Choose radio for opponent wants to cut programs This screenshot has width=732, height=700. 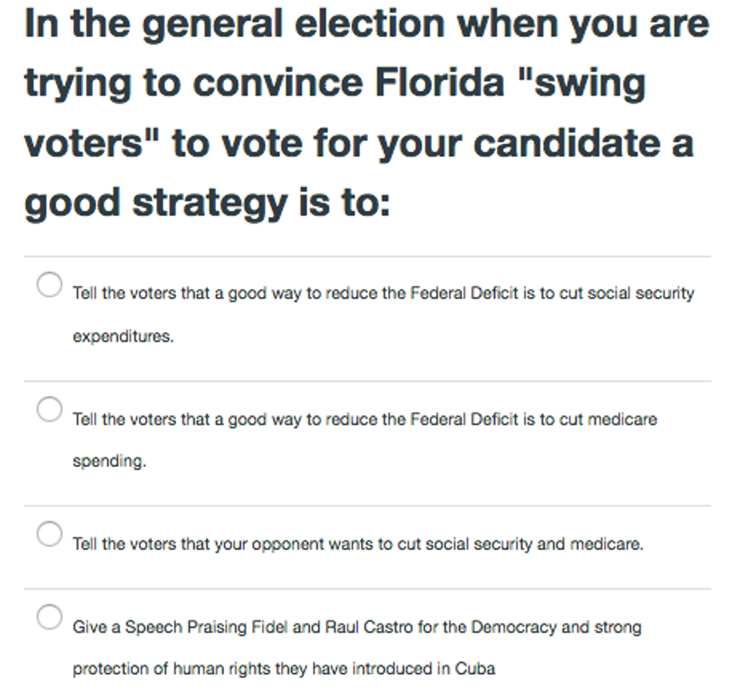point(49,534)
